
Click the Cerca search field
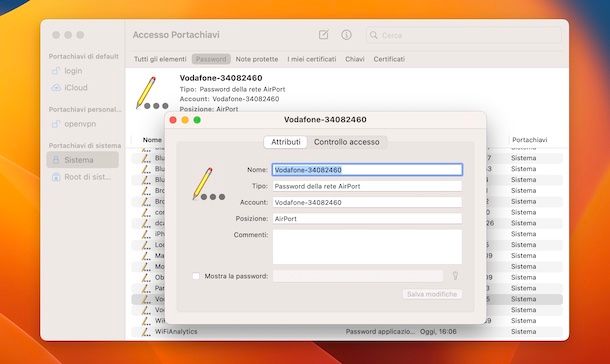[464, 35]
